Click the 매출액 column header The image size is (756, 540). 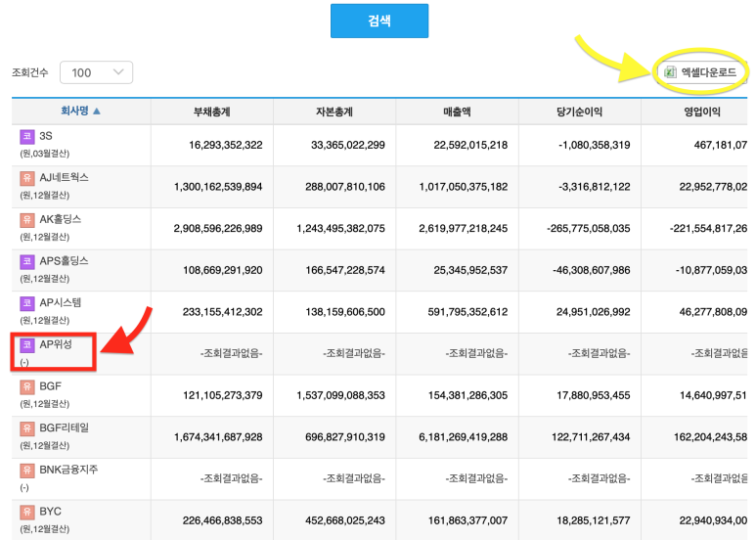(x=457, y=112)
